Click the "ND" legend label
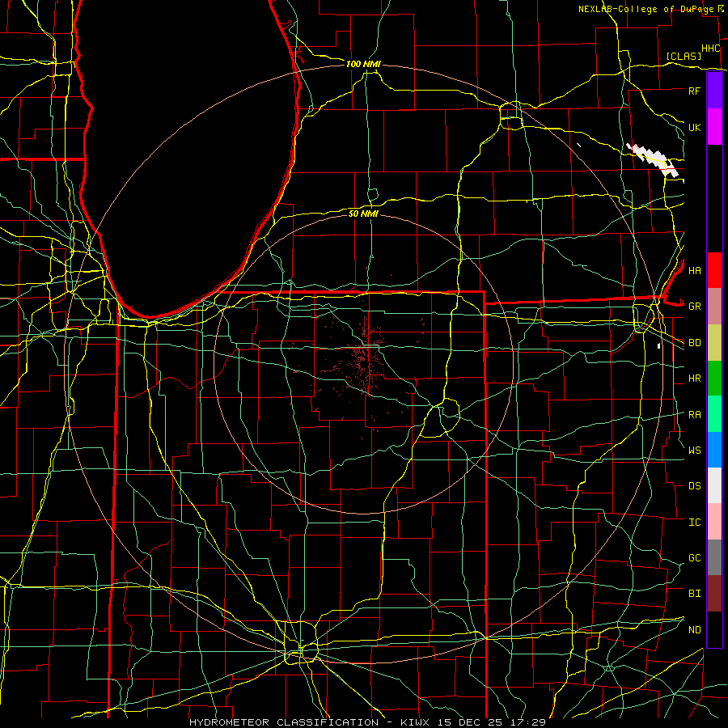Viewport: 728px width, 728px height. 694,630
